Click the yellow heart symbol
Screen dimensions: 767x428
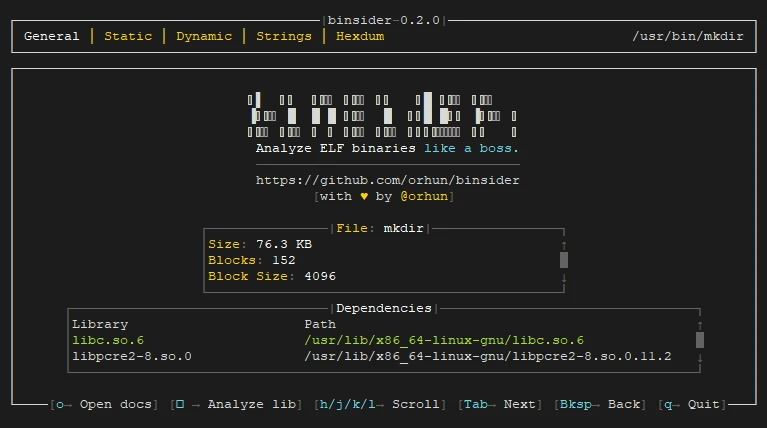click(x=364, y=197)
